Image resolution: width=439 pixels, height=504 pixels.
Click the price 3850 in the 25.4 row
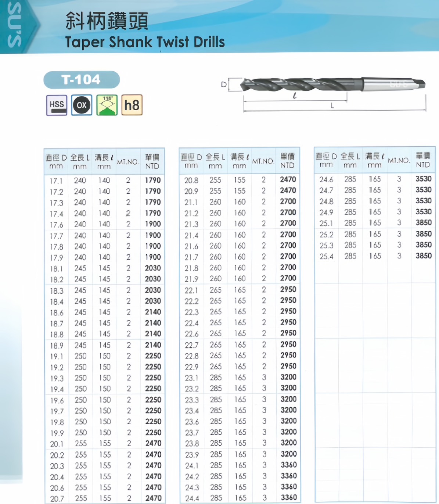coord(424,255)
